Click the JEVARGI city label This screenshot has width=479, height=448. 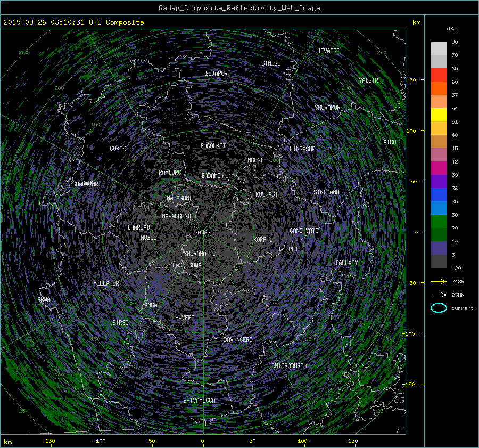tap(329, 51)
